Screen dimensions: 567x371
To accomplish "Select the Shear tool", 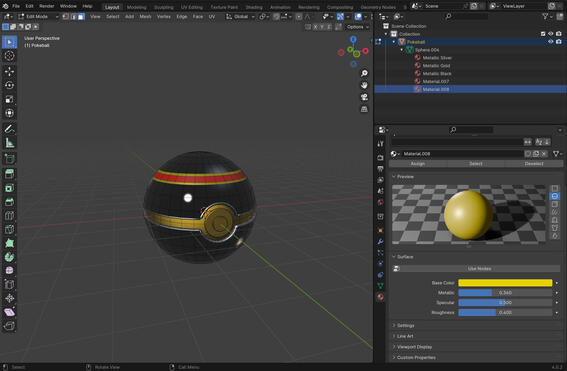I will click(x=9, y=312).
